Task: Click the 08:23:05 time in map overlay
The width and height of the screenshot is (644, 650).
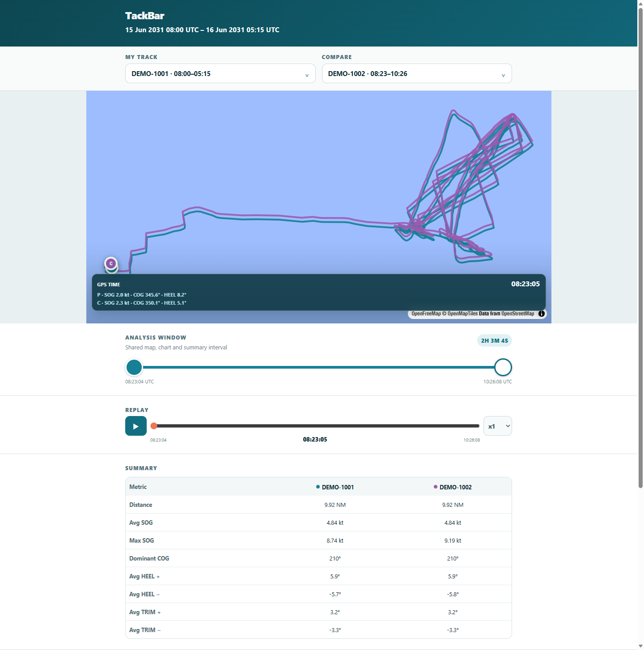Action: coord(525,284)
